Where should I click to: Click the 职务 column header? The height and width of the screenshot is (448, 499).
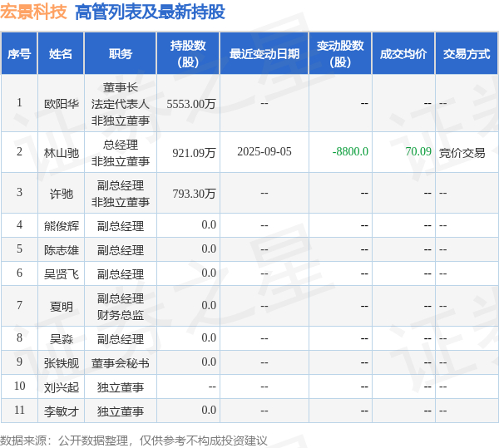click(x=121, y=54)
